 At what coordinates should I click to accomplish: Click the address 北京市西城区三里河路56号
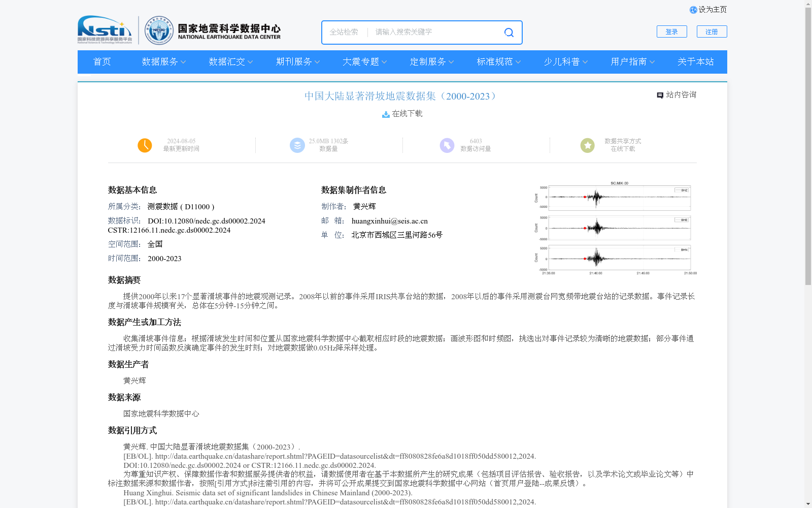coord(397,235)
